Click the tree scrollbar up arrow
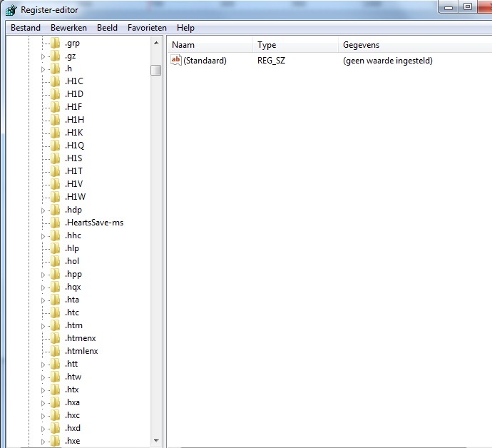 point(156,43)
